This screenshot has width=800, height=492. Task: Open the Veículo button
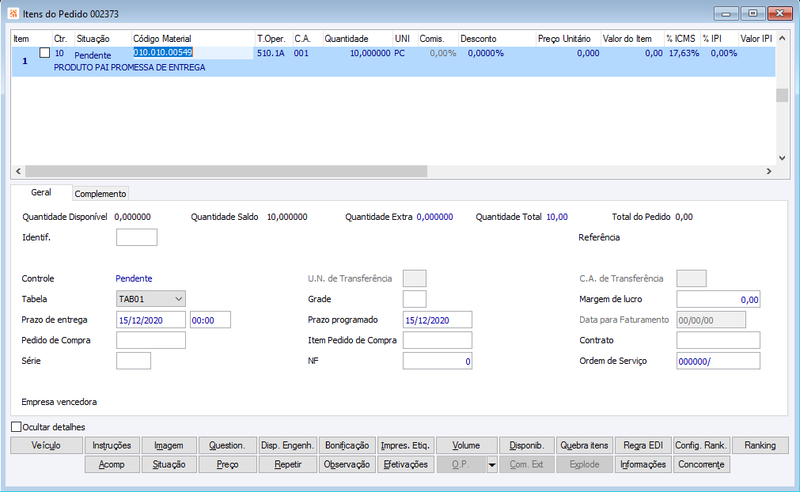(46, 446)
